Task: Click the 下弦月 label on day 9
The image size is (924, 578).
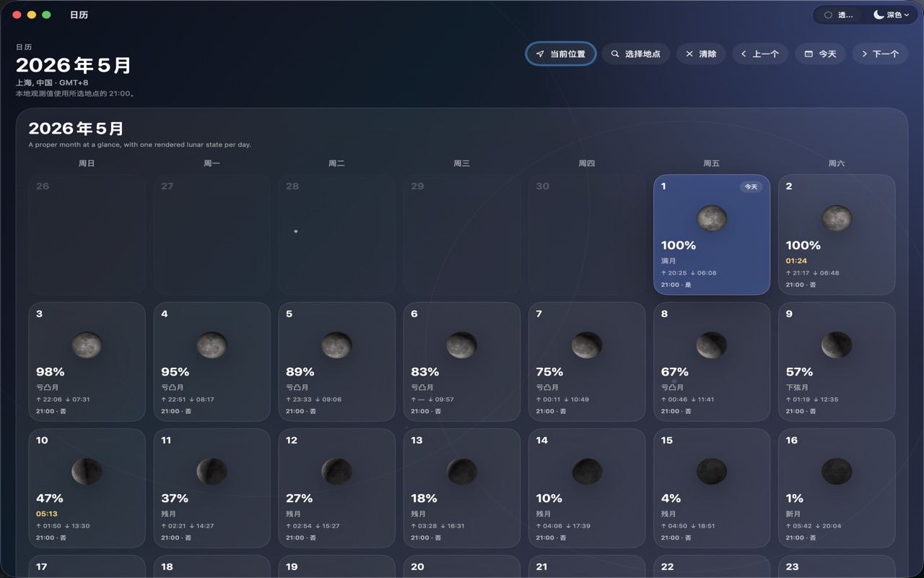Action: (x=797, y=387)
